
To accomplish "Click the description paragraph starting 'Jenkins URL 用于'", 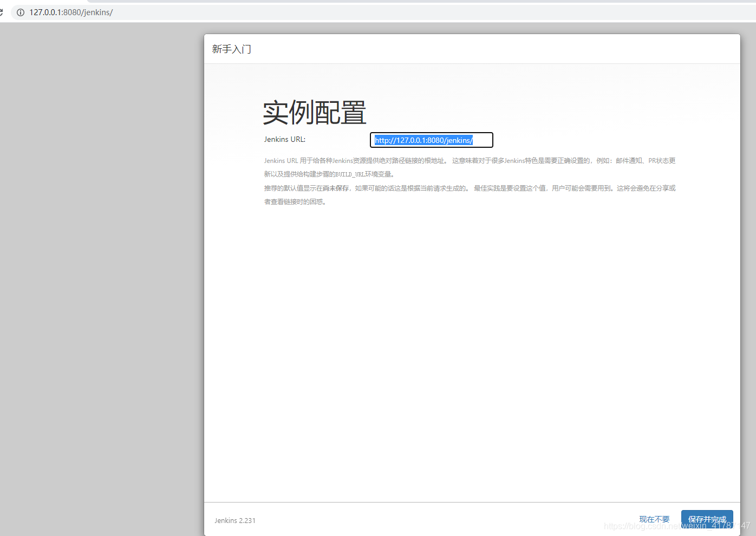I will pyautogui.click(x=470, y=167).
